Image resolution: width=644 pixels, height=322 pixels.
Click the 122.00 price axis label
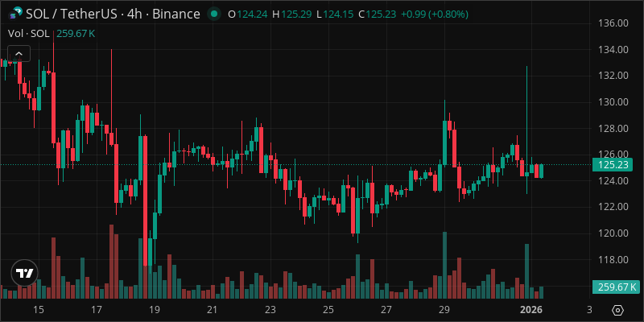pos(614,207)
